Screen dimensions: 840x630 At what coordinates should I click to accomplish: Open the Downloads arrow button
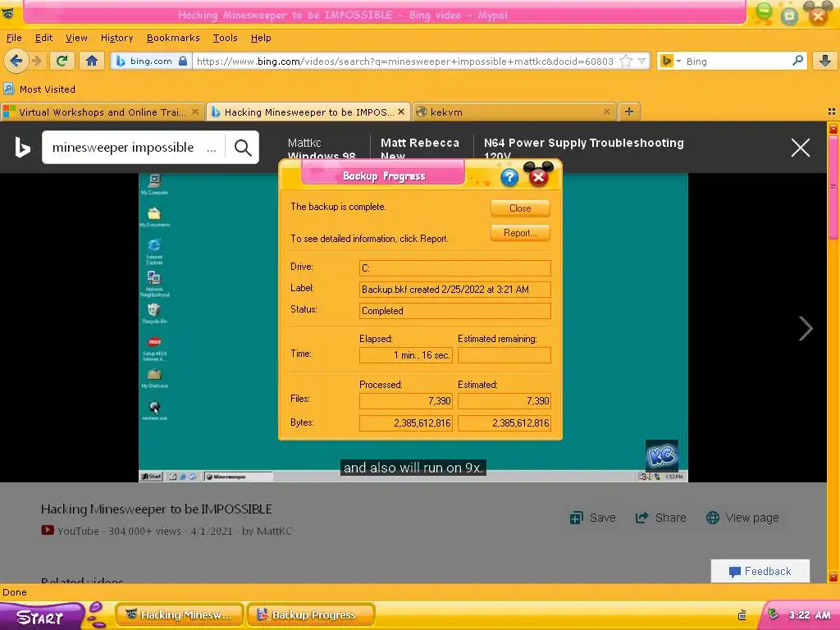click(825, 61)
